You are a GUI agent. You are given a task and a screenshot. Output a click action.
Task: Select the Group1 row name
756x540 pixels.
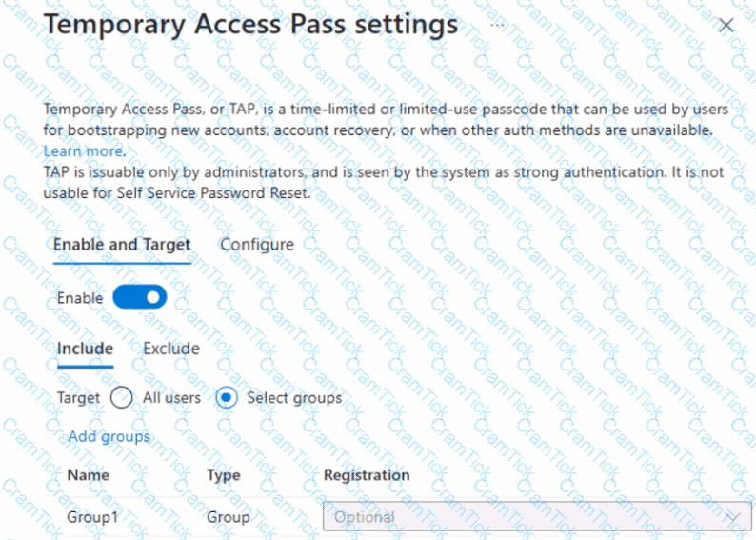(92, 517)
